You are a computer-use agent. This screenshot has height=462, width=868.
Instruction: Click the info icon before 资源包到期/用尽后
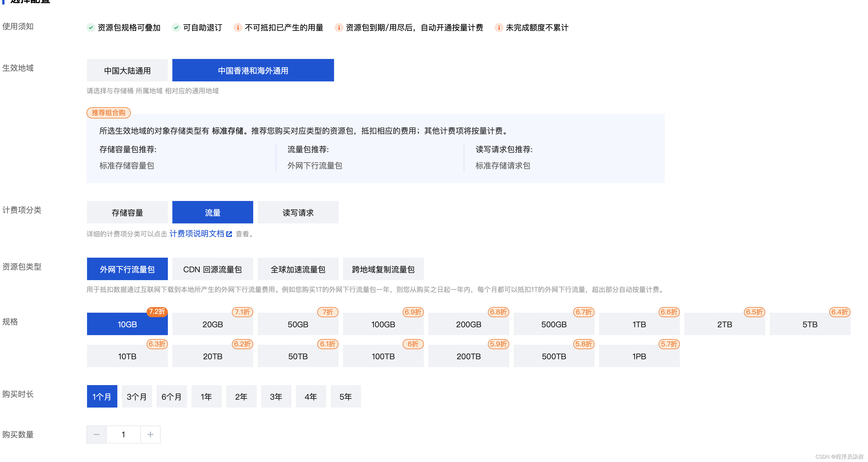coord(339,28)
